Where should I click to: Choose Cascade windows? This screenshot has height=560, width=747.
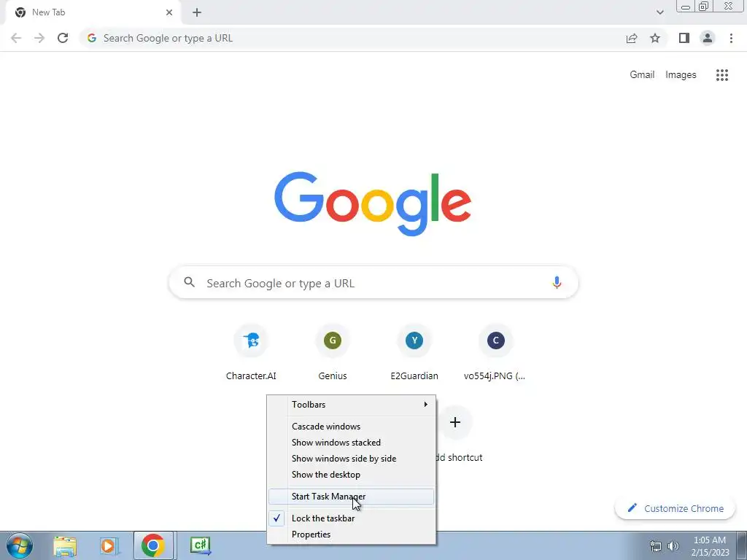351,426
